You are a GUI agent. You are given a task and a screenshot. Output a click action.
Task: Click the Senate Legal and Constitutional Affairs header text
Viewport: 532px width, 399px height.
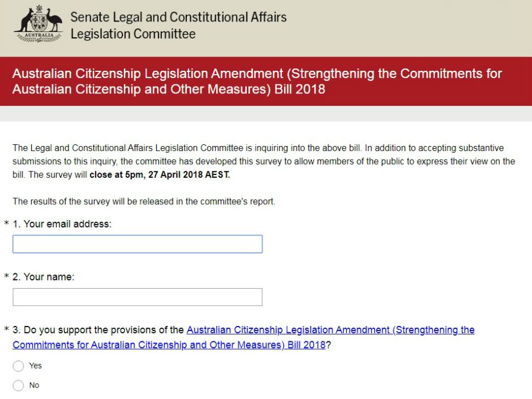178,17
